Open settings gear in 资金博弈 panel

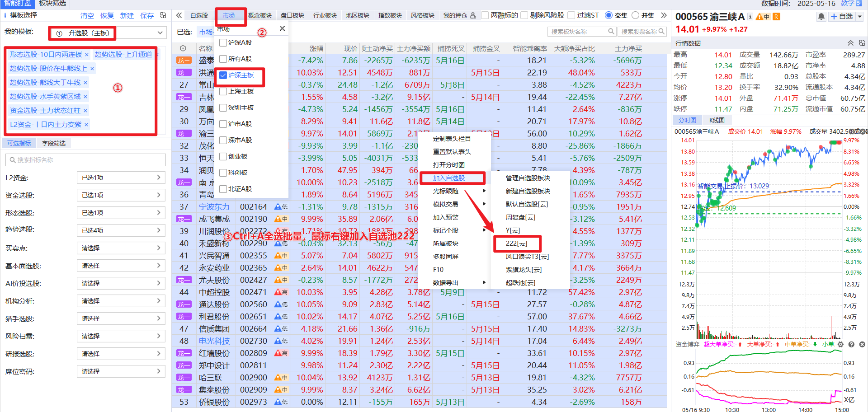pos(840,344)
